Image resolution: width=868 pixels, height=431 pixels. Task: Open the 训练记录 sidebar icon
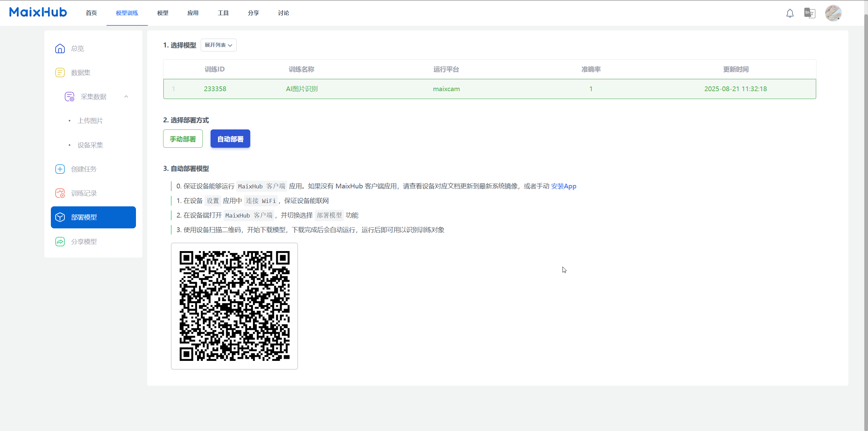click(x=60, y=193)
